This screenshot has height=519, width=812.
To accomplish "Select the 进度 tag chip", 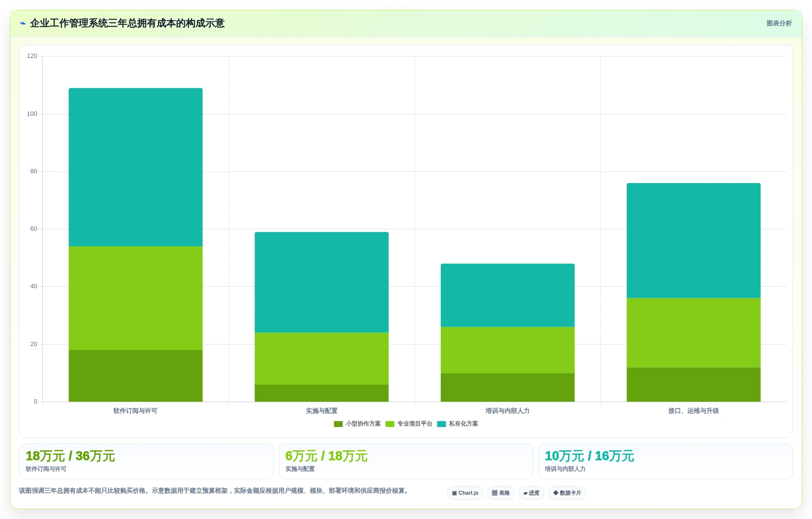I will click(531, 493).
